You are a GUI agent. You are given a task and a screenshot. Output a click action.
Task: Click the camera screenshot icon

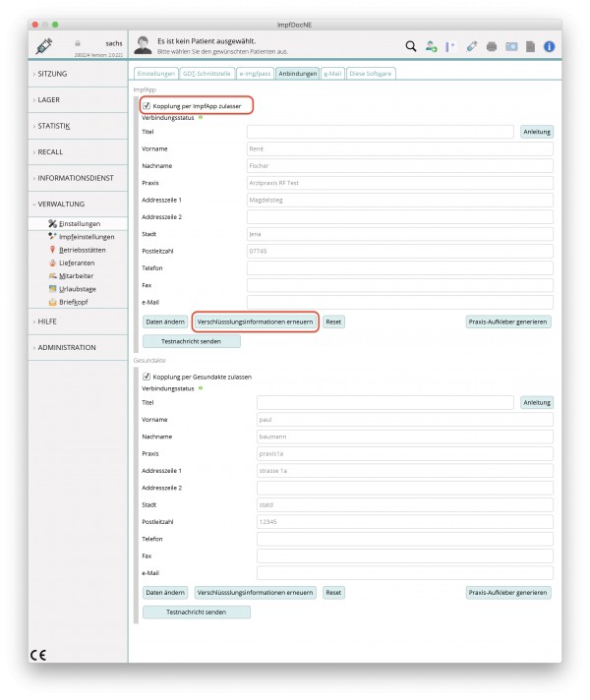pyautogui.click(x=511, y=46)
